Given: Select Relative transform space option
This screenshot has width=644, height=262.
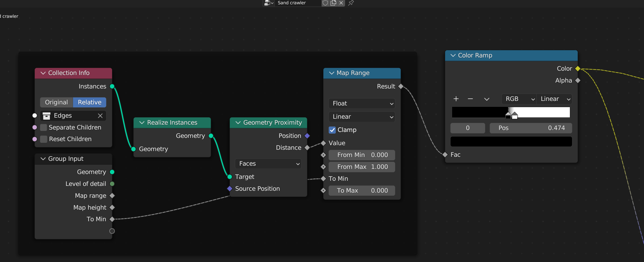Looking at the screenshot, I should [89, 102].
